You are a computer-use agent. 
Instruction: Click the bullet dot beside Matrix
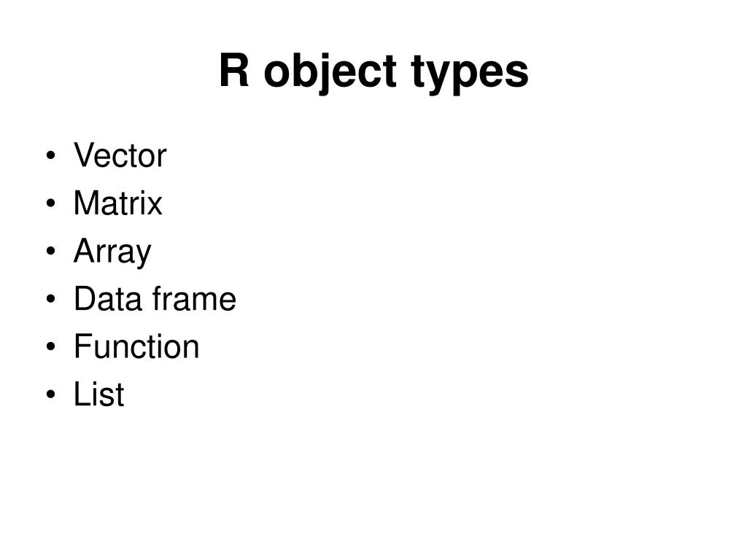point(51,203)
